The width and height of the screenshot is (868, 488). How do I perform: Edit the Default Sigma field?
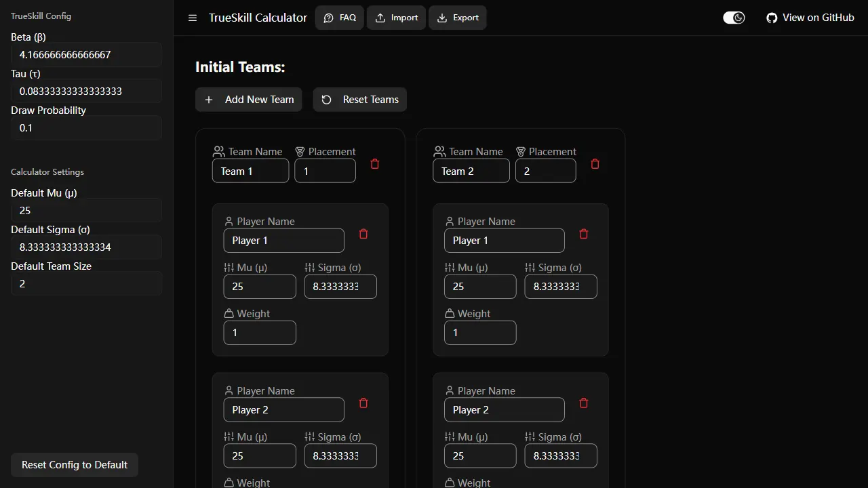(86, 247)
